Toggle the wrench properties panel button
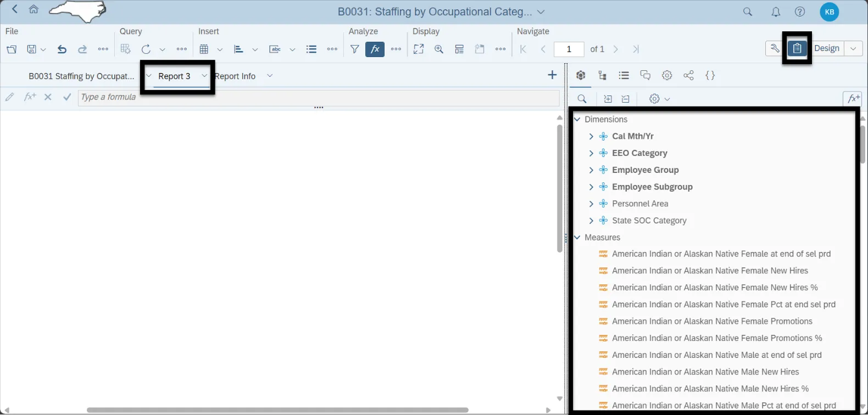 [x=775, y=48]
